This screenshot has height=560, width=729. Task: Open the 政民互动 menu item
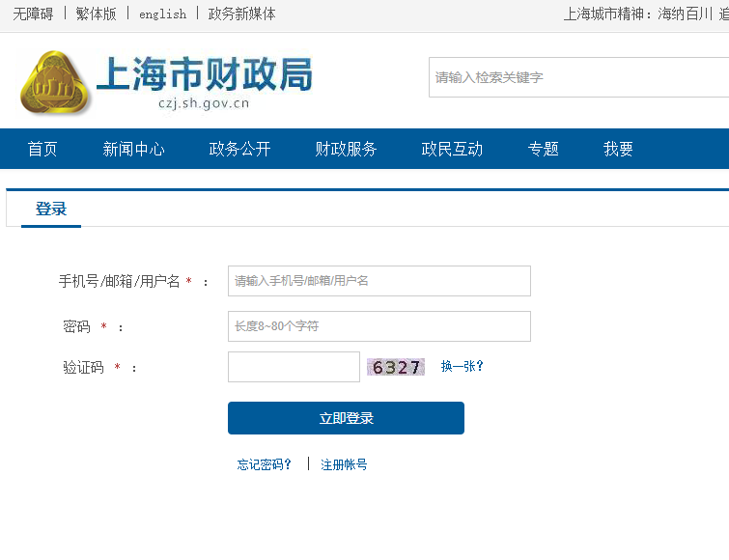pos(452,149)
